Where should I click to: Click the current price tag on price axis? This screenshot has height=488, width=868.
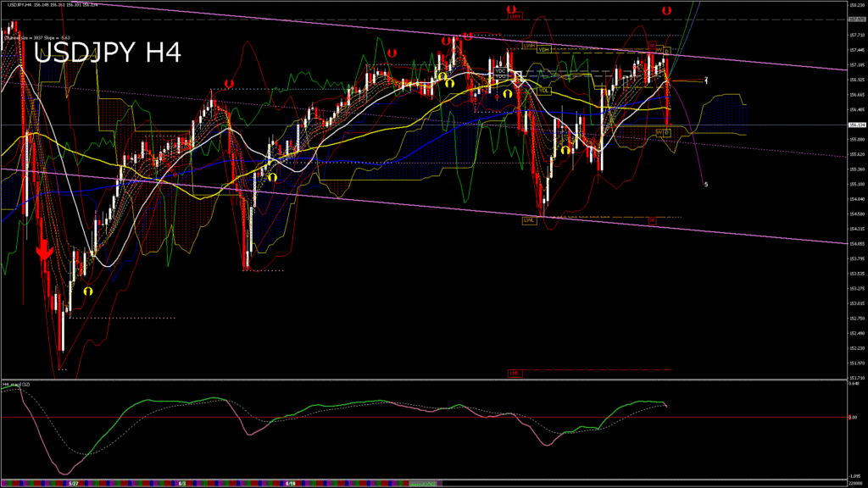856,125
